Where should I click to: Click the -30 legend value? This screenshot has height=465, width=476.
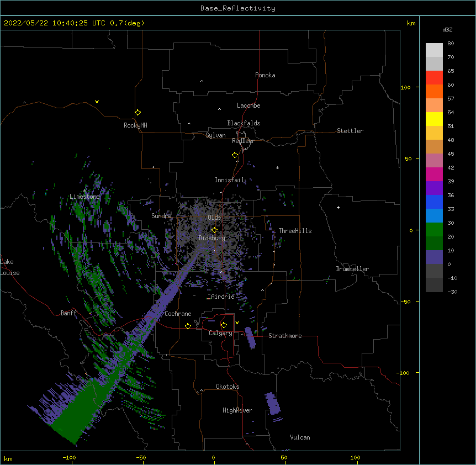coord(452,292)
